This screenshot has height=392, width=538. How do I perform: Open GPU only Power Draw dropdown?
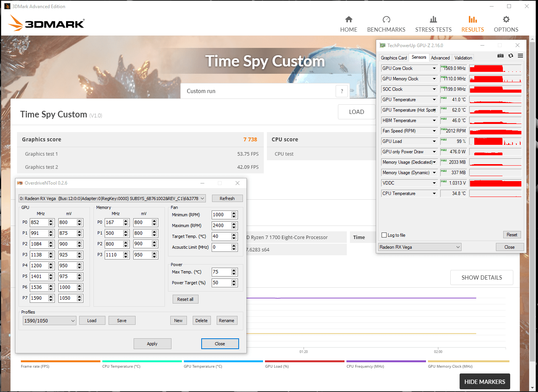click(x=434, y=152)
